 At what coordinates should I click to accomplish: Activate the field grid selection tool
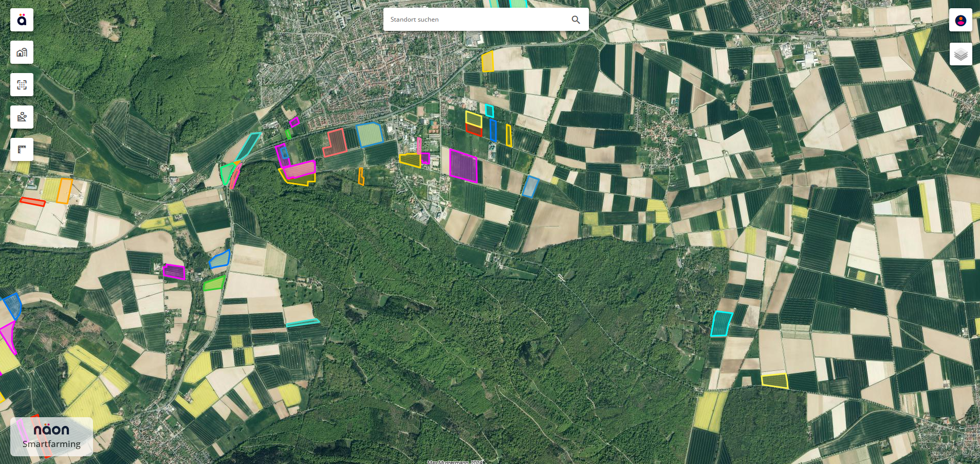coord(22,85)
